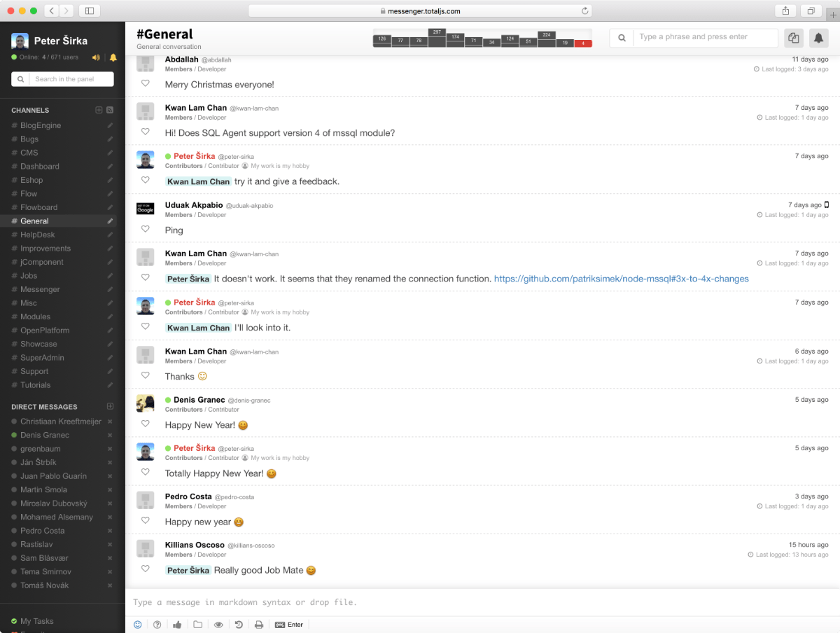Click the '4 / 671 users' online count
Screen dimensions: 840x633
tap(60, 57)
